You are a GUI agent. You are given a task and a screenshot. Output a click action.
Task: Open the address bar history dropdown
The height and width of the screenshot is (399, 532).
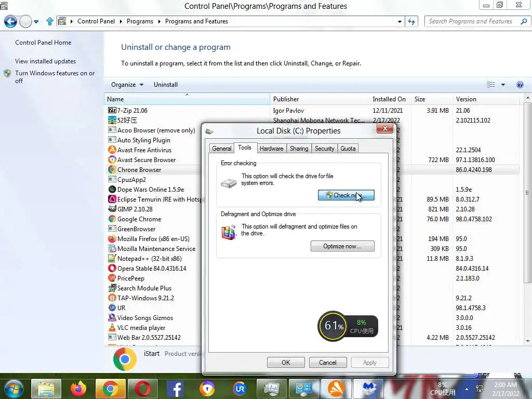[400, 21]
